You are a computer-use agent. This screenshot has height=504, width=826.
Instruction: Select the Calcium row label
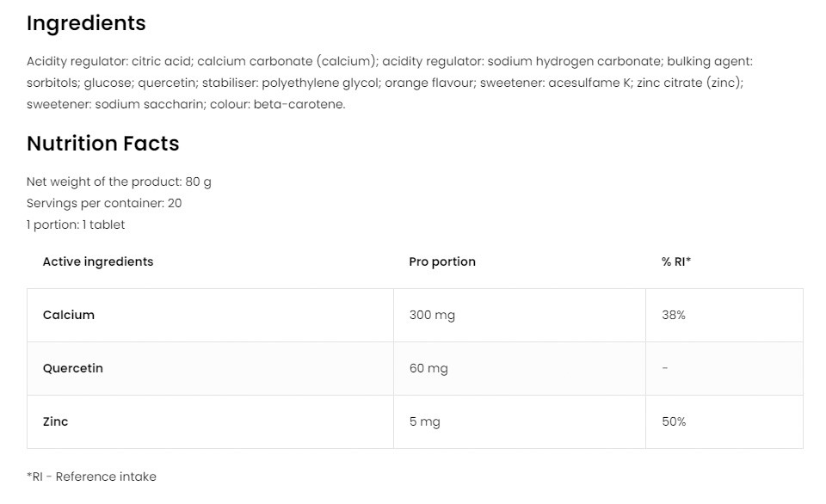(69, 315)
